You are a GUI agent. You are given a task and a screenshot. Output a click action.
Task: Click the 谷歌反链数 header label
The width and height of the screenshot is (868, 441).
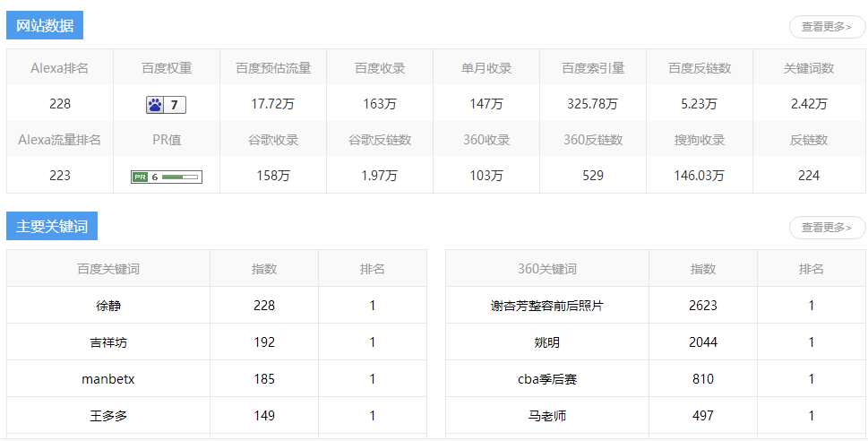pos(380,140)
